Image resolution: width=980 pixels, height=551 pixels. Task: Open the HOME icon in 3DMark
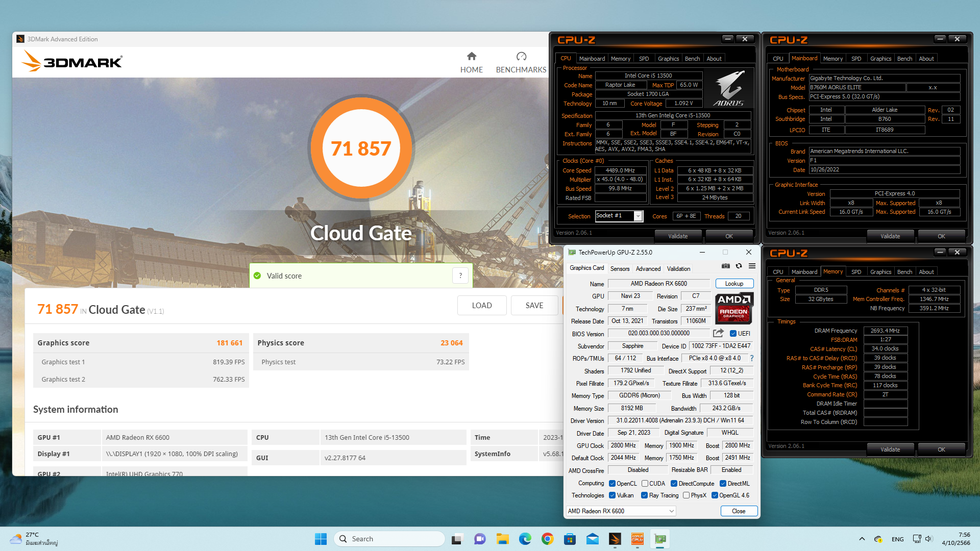(472, 56)
